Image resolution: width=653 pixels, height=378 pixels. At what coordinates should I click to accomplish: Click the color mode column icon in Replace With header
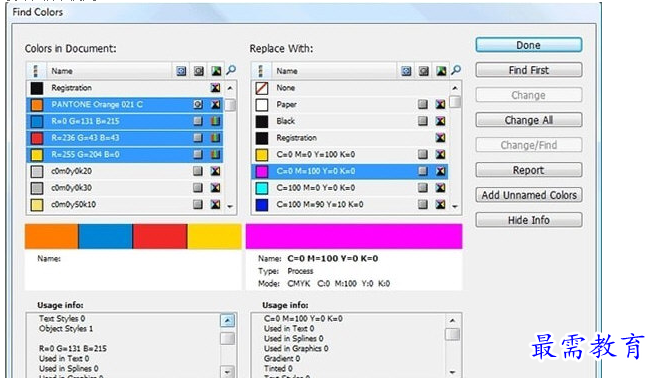pyautogui.click(x=441, y=71)
